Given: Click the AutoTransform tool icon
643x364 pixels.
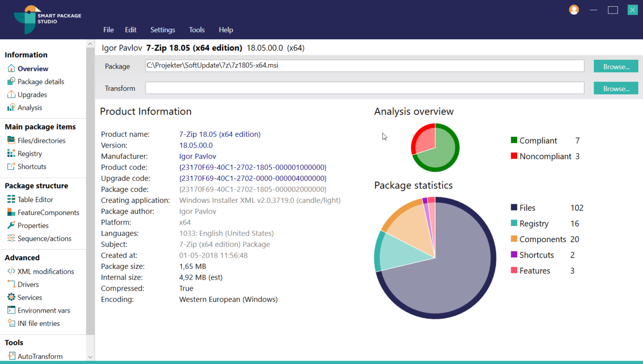Looking at the screenshot, I should click(x=11, y=356).
